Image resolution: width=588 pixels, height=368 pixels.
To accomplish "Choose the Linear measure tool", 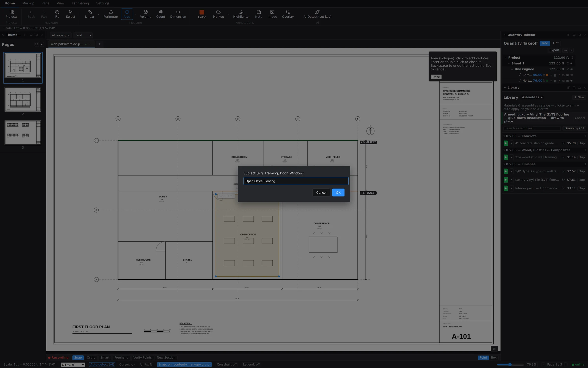I will [89, 14].
